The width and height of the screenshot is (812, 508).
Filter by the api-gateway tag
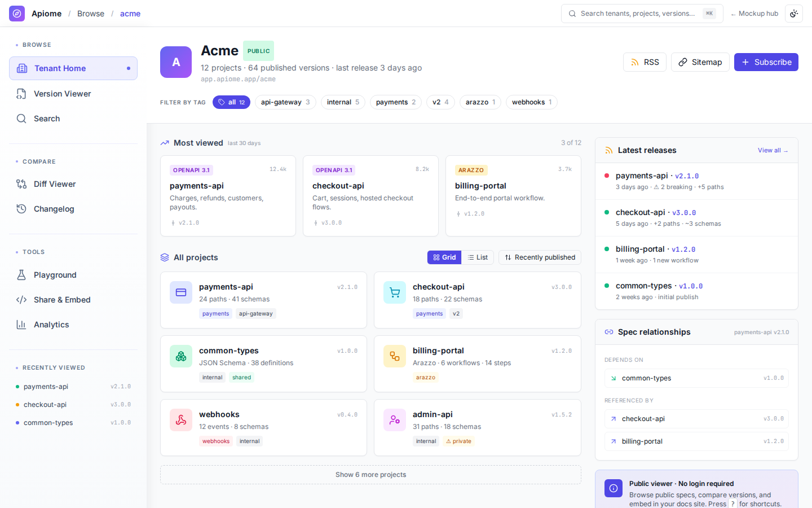[x=285, y=102]
